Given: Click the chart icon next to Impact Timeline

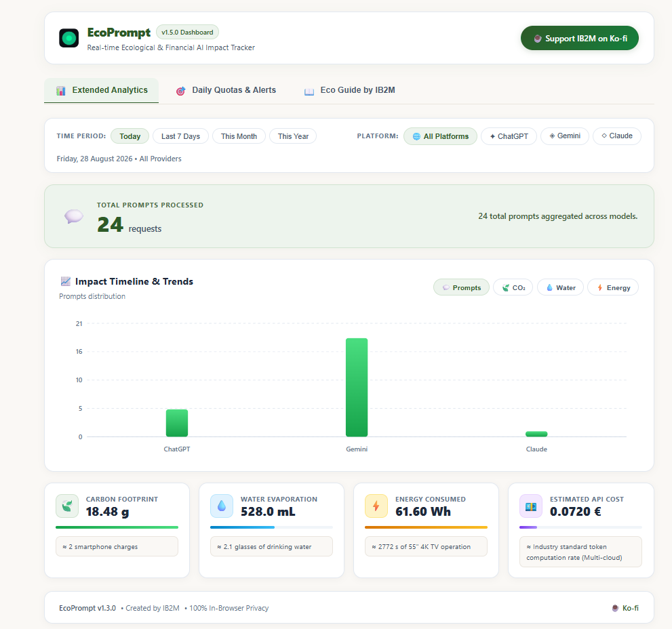Looking at the screenshot, I should tap(66, 281).
